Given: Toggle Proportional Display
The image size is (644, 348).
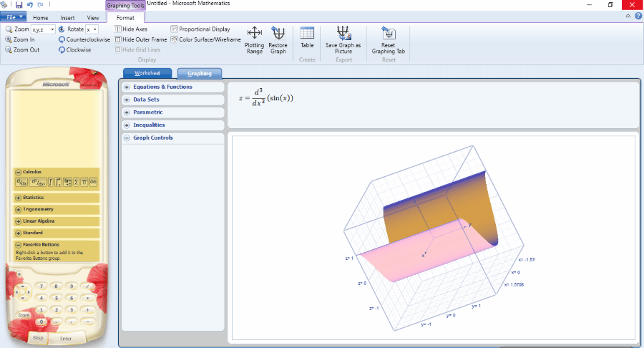Looking at the screenshot, I should [200, 29].
